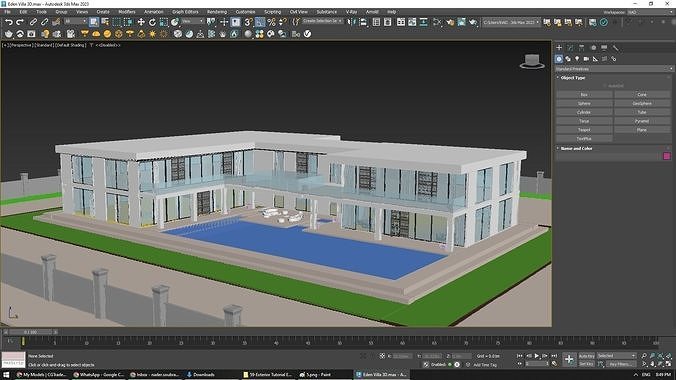The height and width of the screenshot is (380, 676).
Task: Select the Lights category icon
Action: point(577,59)
